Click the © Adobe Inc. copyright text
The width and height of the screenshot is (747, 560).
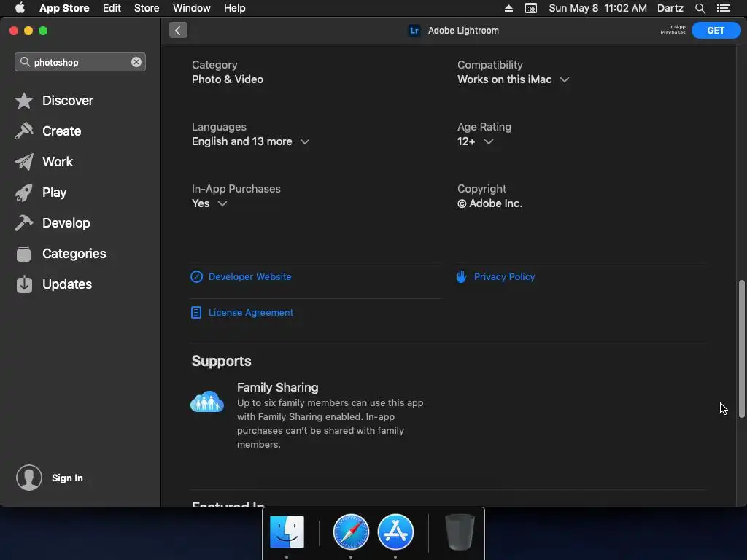489,203
